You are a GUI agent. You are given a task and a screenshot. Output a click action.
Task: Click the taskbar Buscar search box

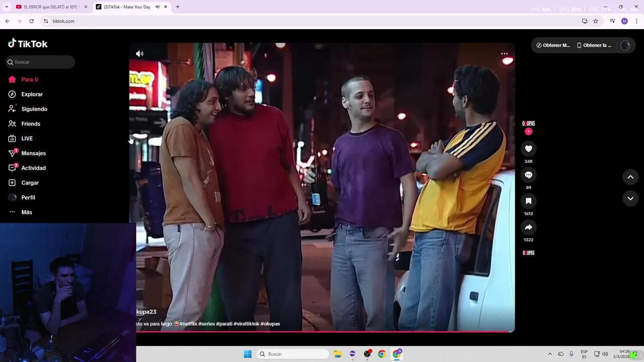[293, 354]
